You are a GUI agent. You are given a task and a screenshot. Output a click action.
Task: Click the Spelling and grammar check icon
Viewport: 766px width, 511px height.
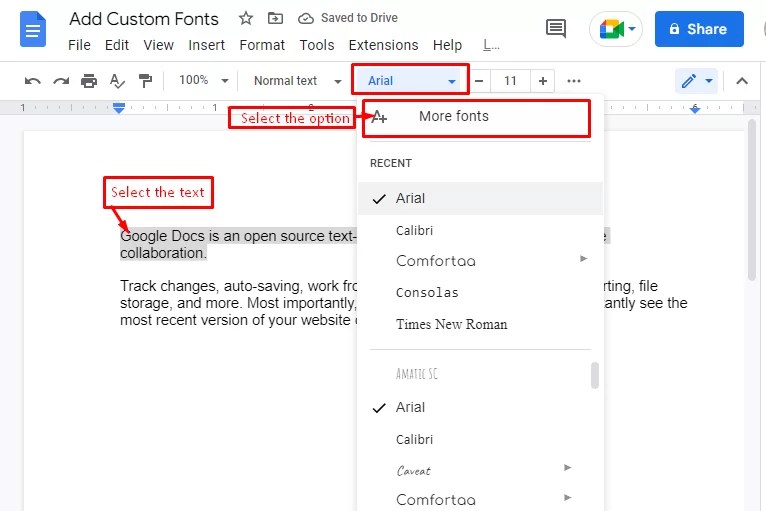pyautogui.click(x=117, y=81)
